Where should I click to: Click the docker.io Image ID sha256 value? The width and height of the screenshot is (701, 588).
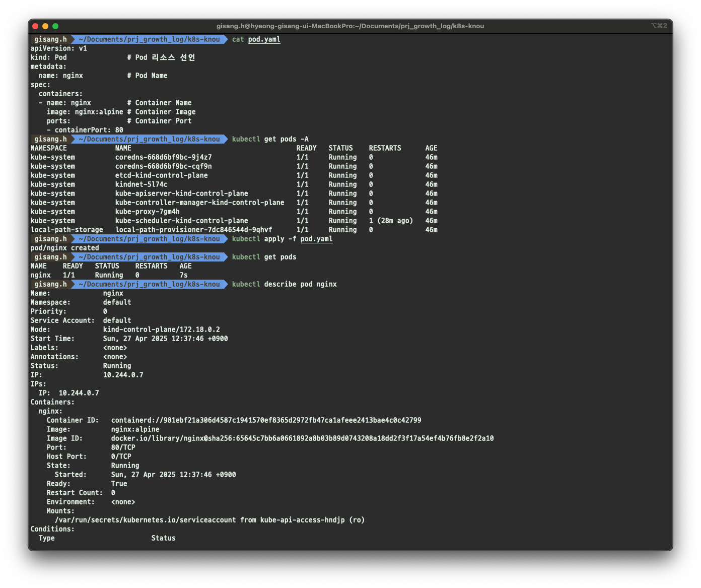point(303,438)
